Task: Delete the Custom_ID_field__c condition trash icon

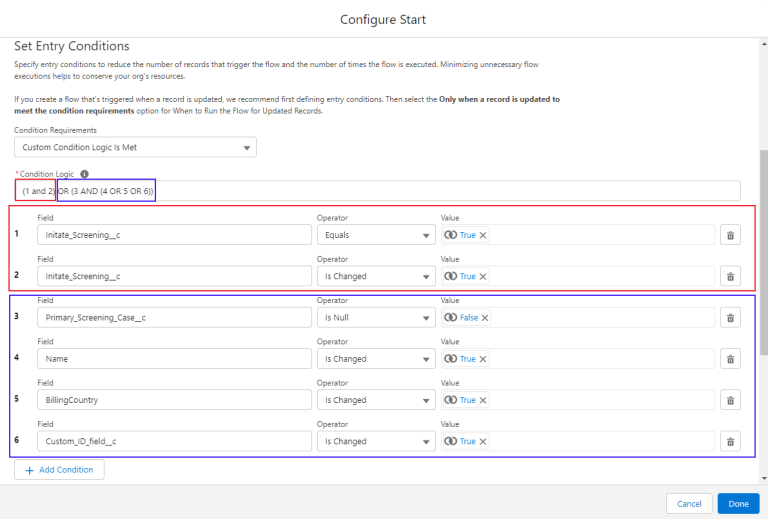Action: pyautogui.click(x=730, y=441)
